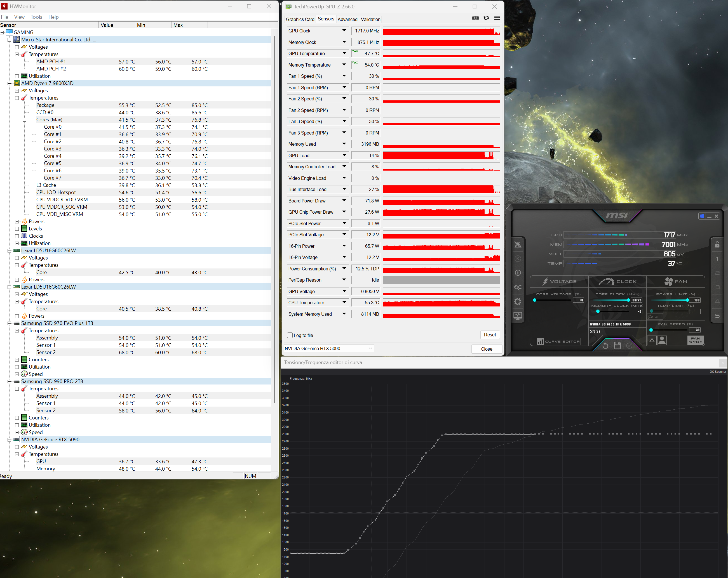728x578 pixels.
Task: Toggle user-defined fan control icon
Action: (x=662, y=341)
